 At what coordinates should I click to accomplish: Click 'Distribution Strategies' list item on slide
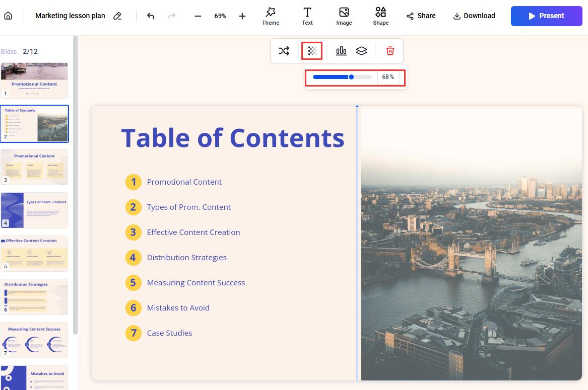(x=187, y=257)
